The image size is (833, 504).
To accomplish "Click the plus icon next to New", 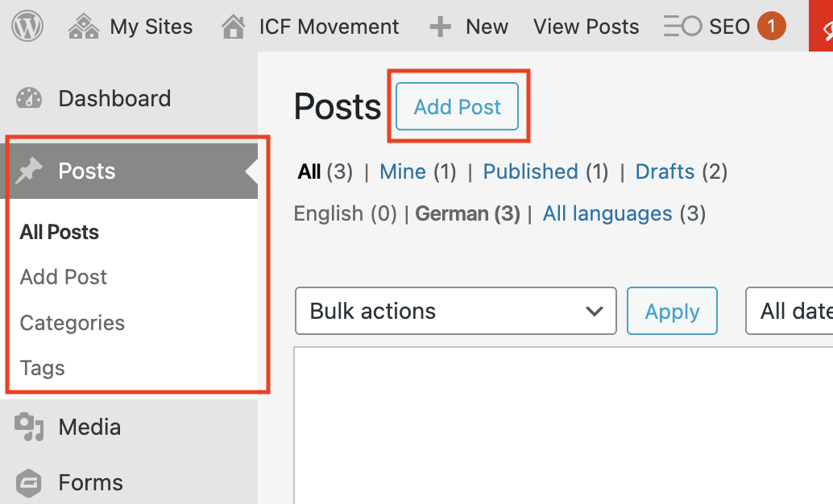I will tap(440, 27).
